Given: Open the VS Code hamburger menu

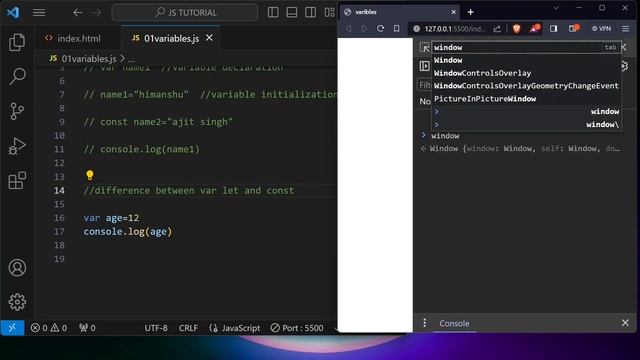Looking at the screenshot, I should click(x=39, y=13).
